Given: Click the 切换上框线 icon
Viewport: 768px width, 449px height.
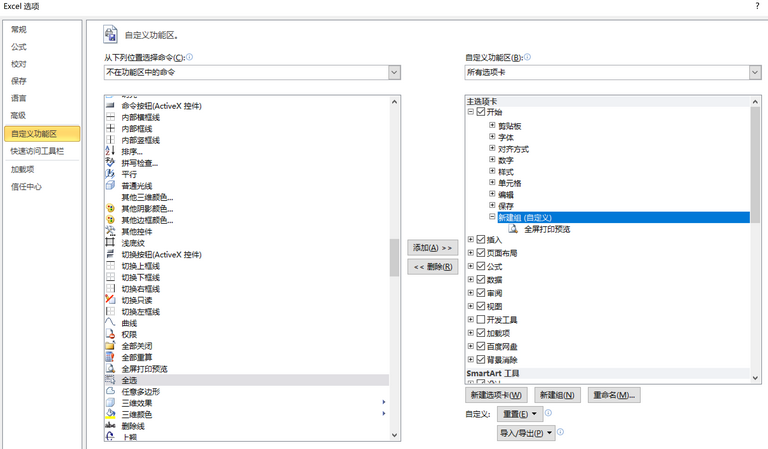Looking at the screenshot, I should (110, 266).
